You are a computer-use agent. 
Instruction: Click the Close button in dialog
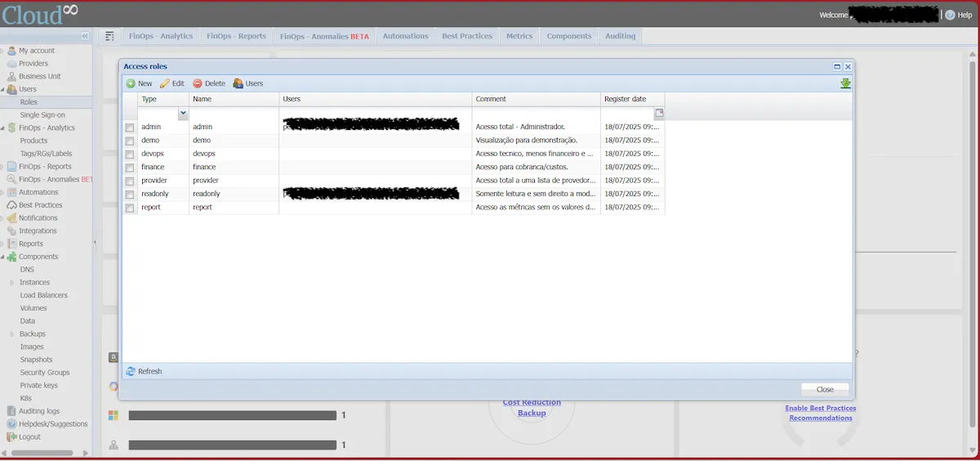pyautogui.click(x=825, y=389)
